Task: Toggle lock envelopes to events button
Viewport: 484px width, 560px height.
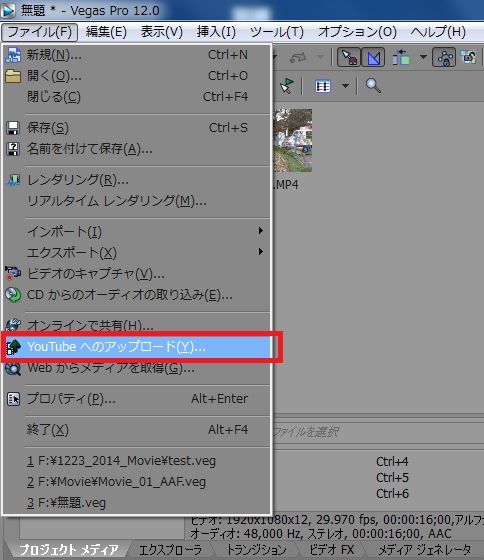Action: pyautogui.click(x=444, y=57)
